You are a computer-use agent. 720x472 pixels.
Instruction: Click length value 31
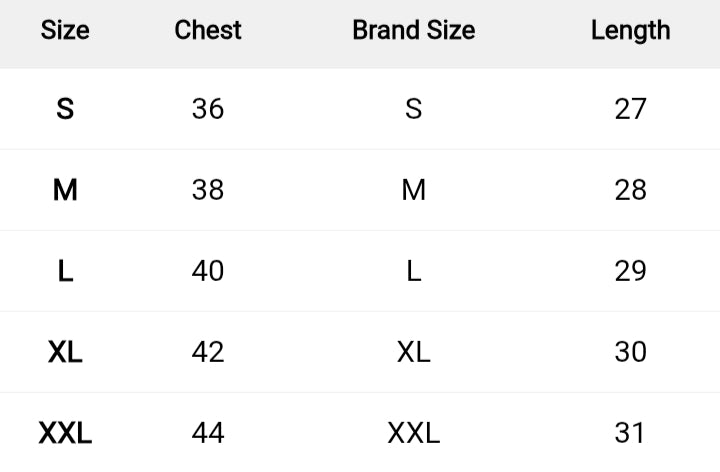pyautogui.click(x=630, y=433)
